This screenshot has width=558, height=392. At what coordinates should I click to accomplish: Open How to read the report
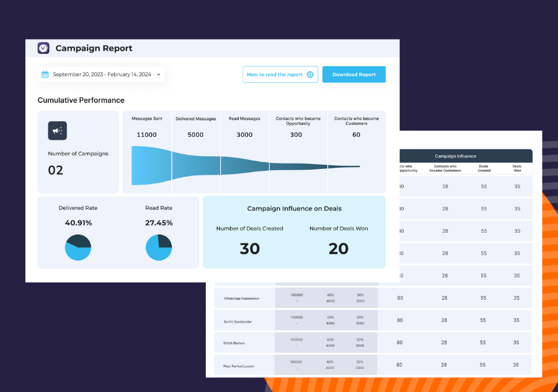click(275, 74)
